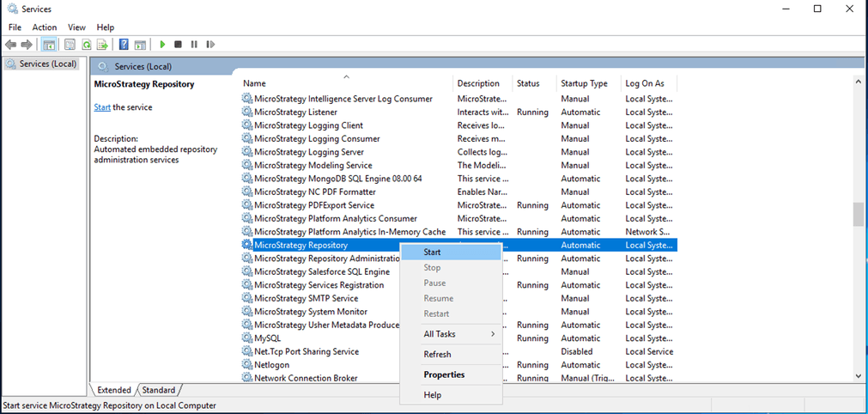Expand All Tasks submenu
This screenshot has width=868, height=414.
451,334
